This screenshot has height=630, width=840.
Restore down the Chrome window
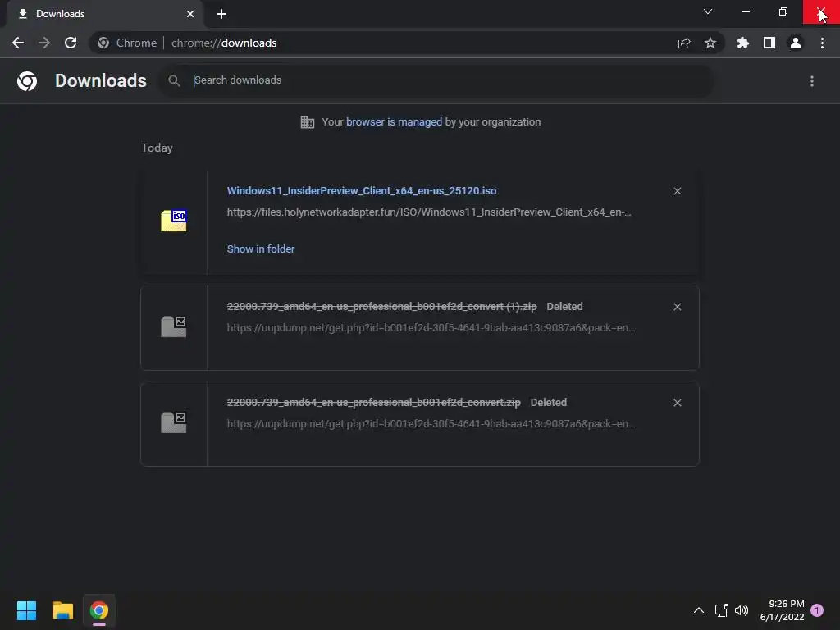783,11
